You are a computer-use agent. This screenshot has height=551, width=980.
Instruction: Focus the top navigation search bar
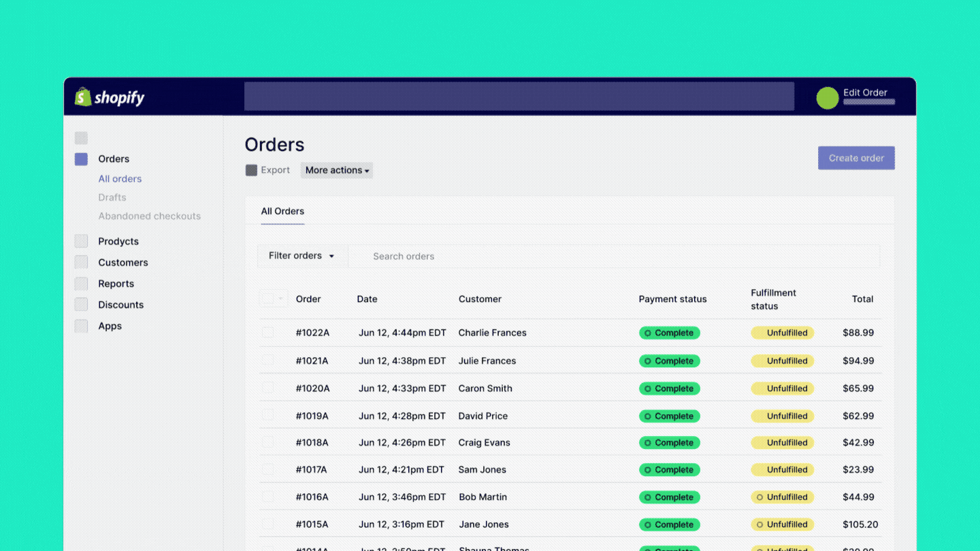pos(519,97)
